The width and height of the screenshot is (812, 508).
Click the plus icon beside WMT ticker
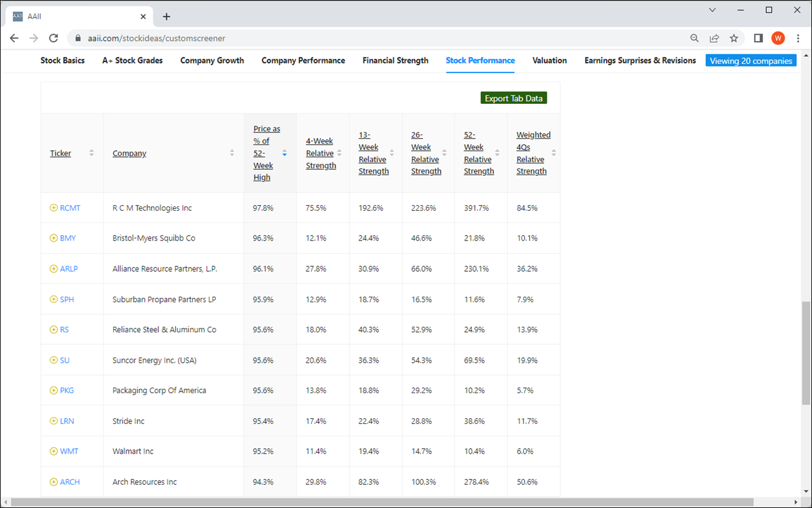coord(54,451)
